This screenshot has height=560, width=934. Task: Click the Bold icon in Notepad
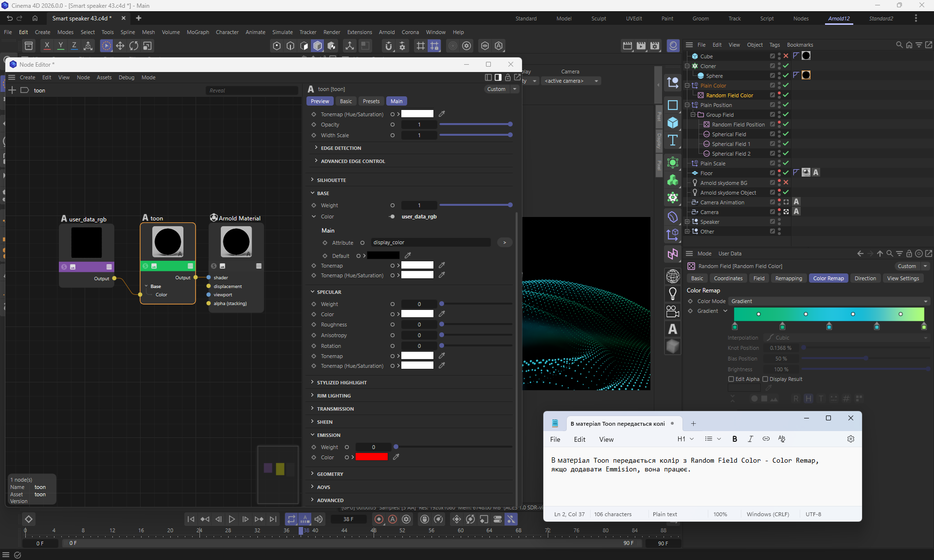point(735,439)
